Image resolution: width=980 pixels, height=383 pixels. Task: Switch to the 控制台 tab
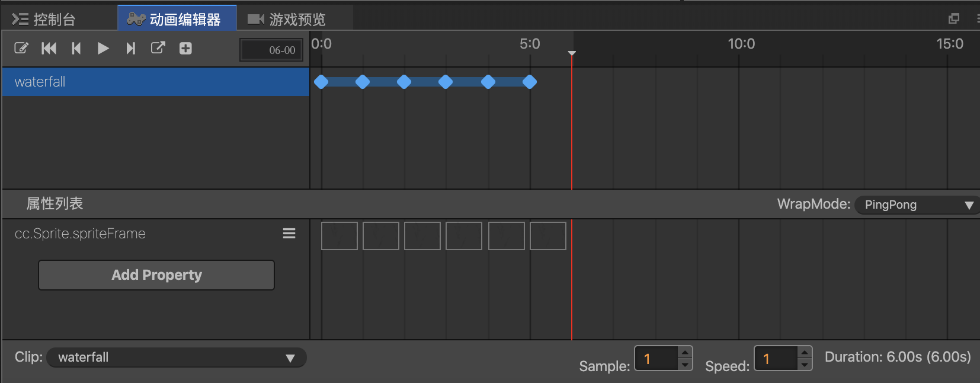click(x=44, y=20)
